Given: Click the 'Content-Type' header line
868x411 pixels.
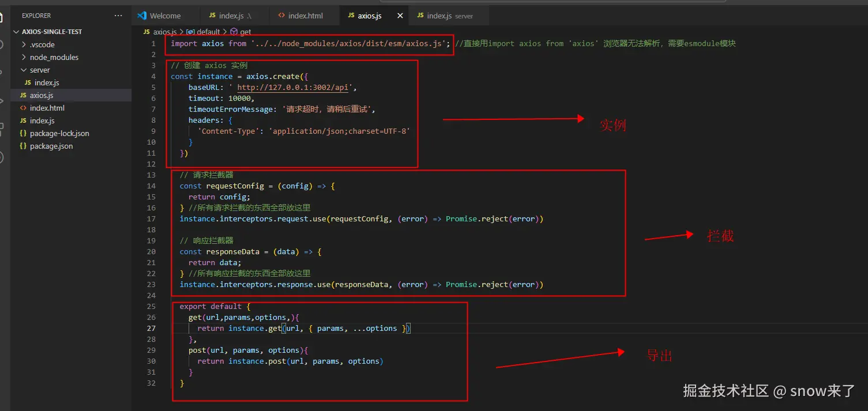Looking at the screenshot, I should point(303,131).
